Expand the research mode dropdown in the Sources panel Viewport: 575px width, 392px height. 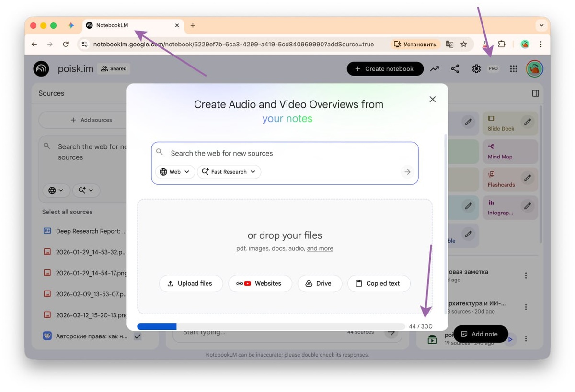86,190
